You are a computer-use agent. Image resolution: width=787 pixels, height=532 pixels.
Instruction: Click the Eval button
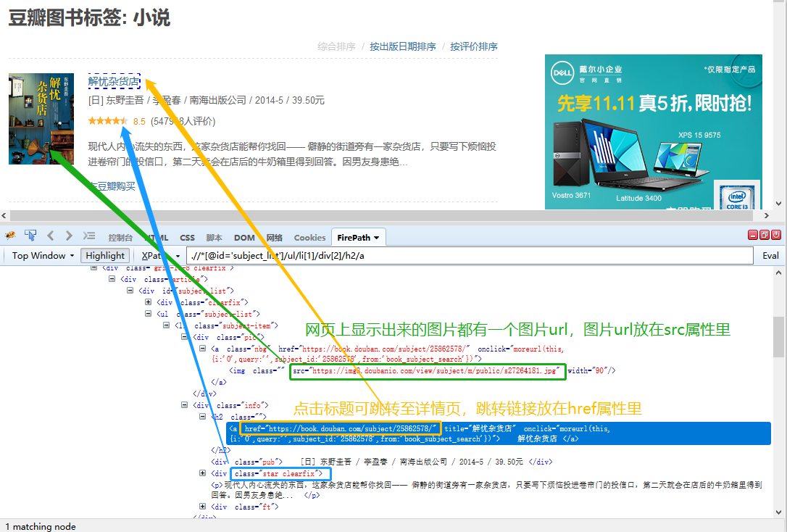coord(770,255)
